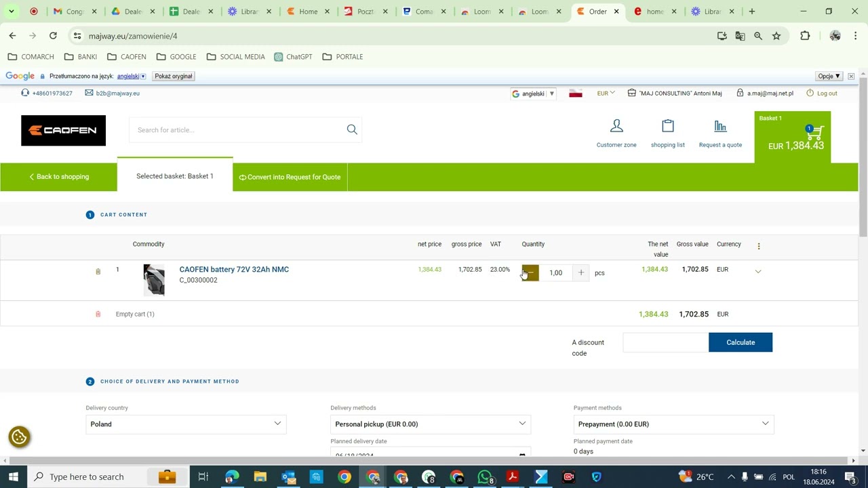Go back in browser history
Viewport: 868px width, 488px height.
coord(12,36)
